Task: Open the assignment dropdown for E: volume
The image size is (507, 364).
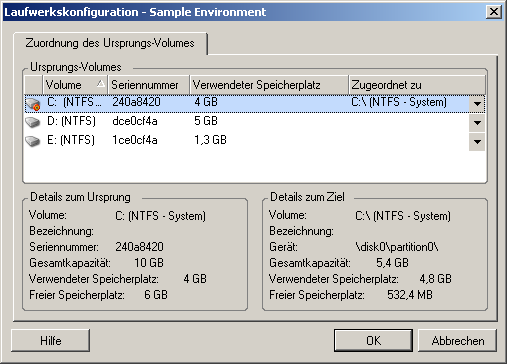Action: pyautogui.click(x=477, y=142)
